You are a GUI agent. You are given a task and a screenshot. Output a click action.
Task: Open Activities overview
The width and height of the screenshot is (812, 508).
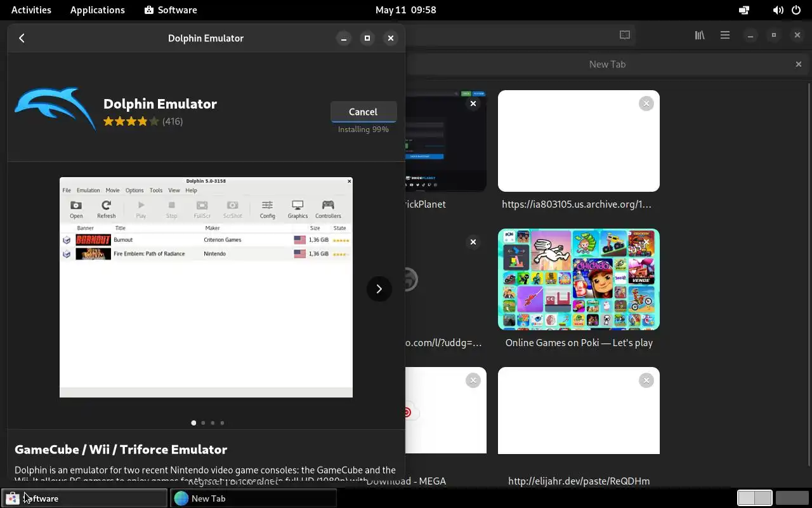(31, 10)
